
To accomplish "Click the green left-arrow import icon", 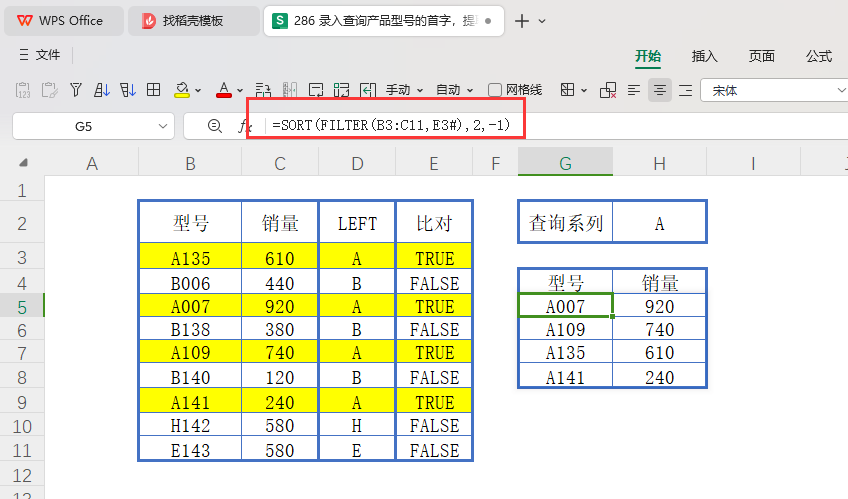I will click(x=368, y=90).
